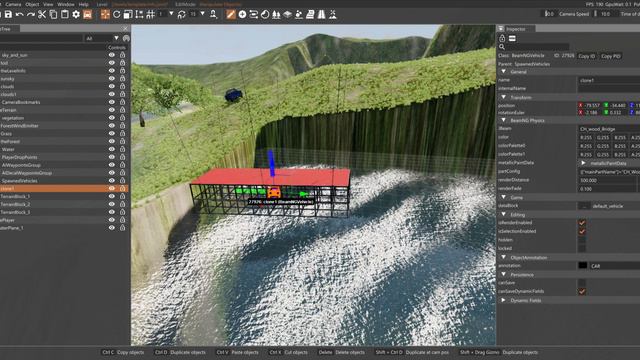This screenshot has width=640, height=360.
Task: Uncheck isSelectionEnabled checkbox
Action: pos(582,231)
